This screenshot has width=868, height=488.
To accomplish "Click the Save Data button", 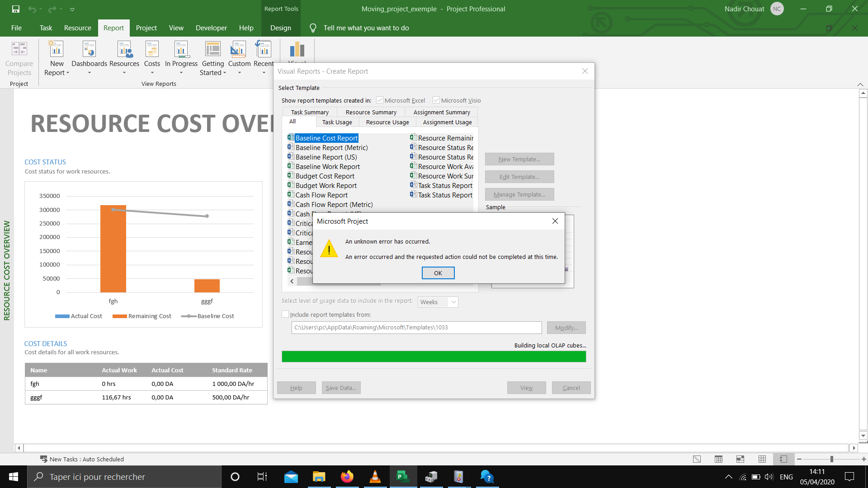I will pyautogui.click(x=341, y=388).
